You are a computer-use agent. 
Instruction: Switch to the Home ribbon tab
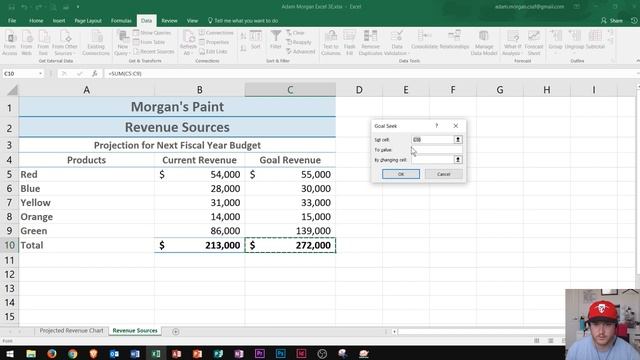coord(36,20)
